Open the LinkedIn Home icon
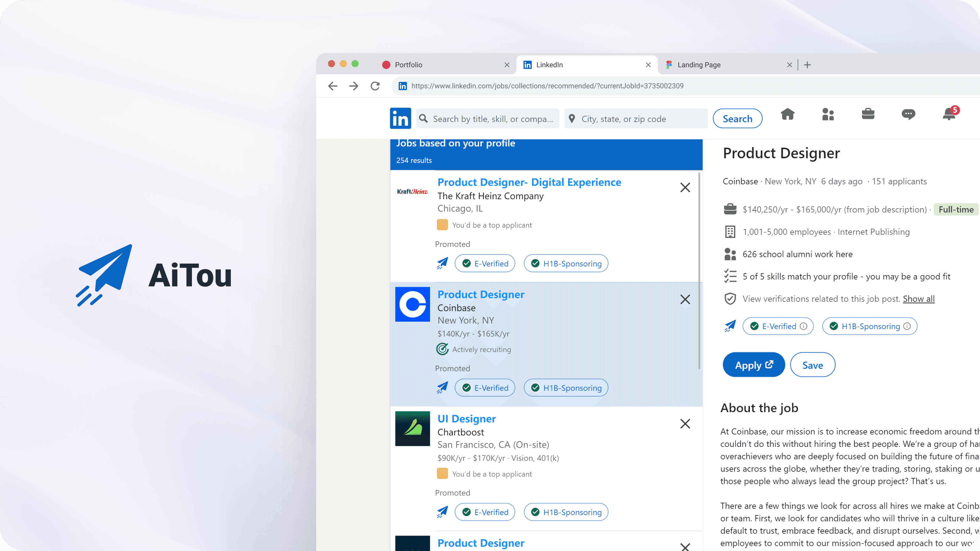 [788, 114]
